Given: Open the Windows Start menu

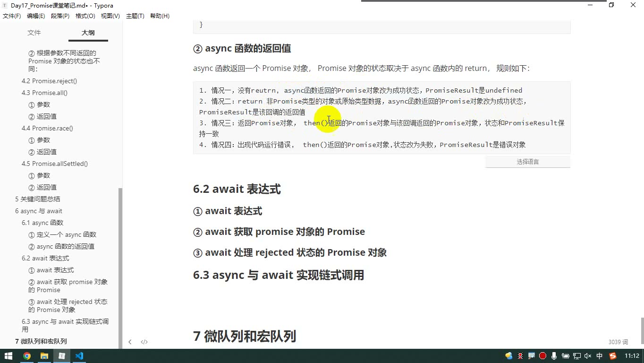Looking at the screenshot, I should (x=8, y=356).
